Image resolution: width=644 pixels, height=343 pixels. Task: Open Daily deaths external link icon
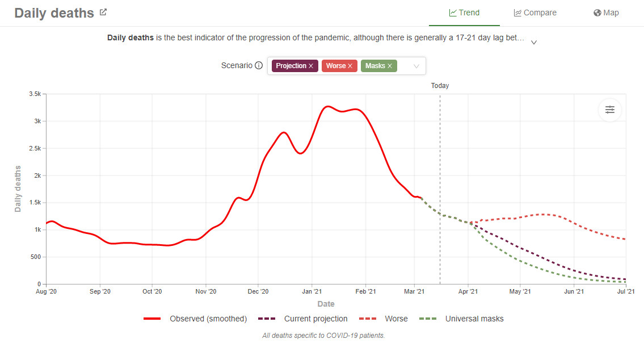[x=103, y=12]
